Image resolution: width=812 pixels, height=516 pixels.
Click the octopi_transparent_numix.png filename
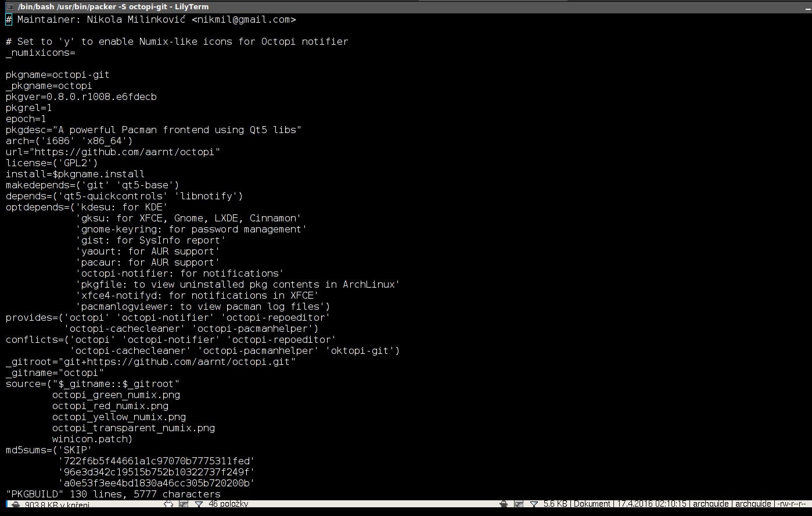(x=134, y=428)
